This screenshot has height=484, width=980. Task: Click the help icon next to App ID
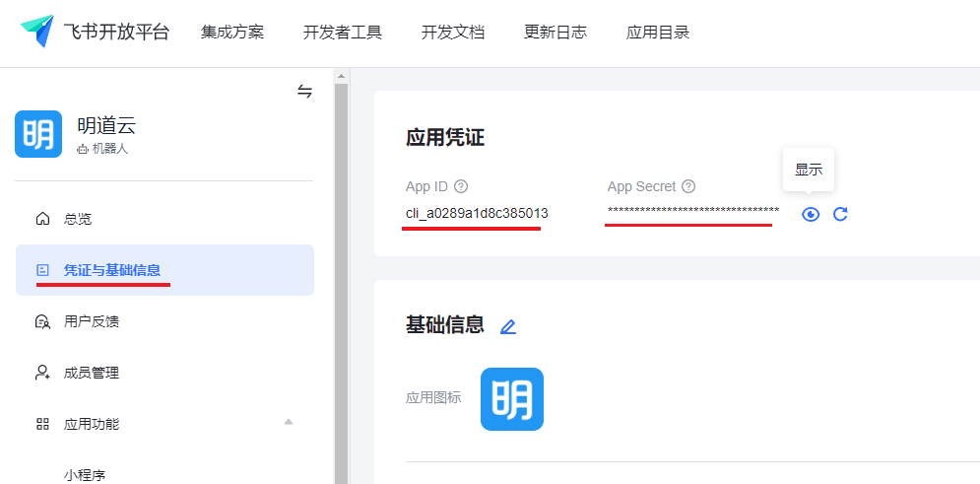[461, 186]
